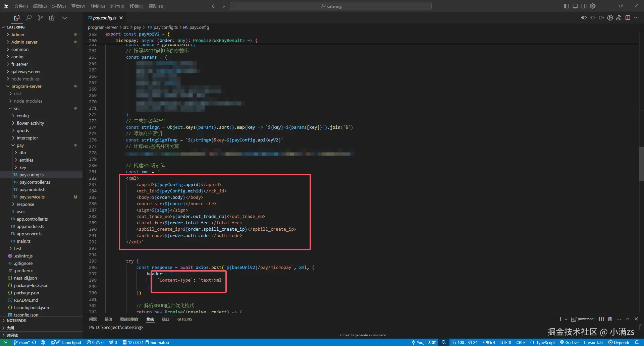Click the payConfig breadcrumb item

pos(196,27)
